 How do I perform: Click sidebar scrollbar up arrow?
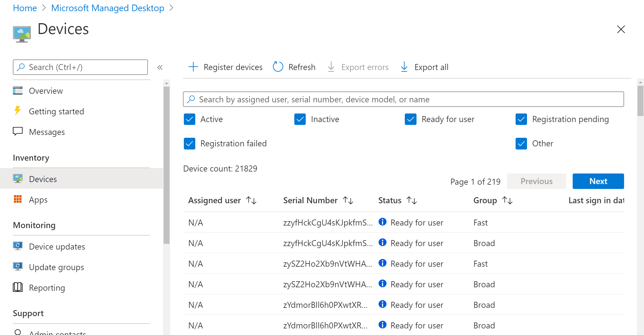click(166, 83)
